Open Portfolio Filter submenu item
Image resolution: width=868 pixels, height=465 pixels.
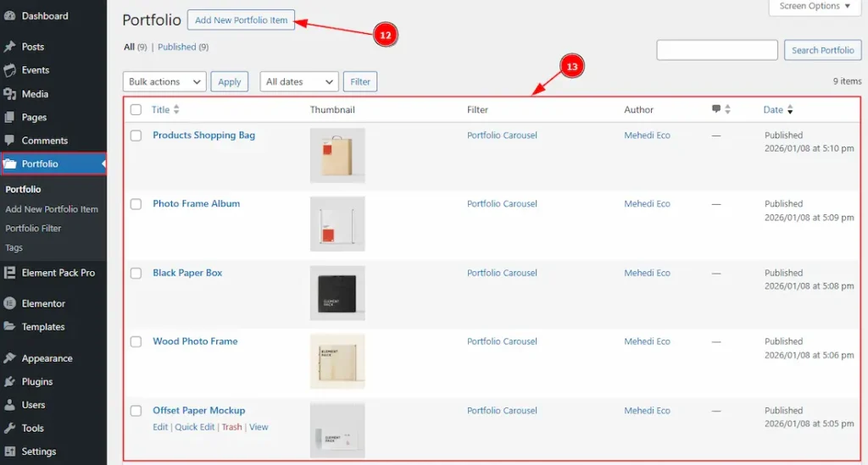[33, 229]
